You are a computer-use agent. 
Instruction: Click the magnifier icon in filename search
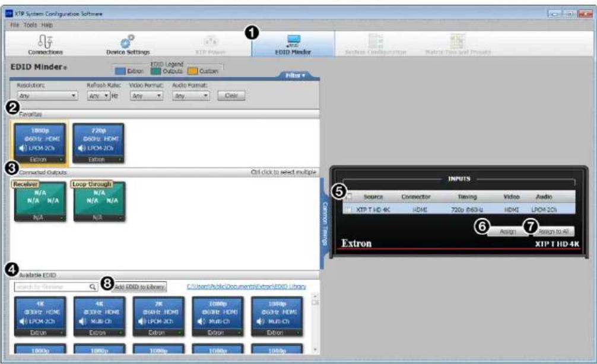[x=93, y=287]
